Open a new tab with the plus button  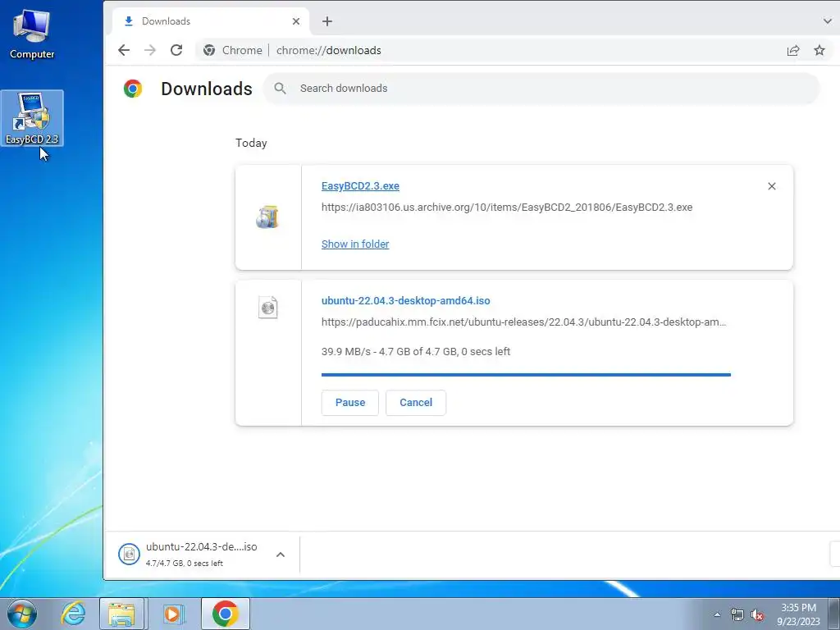point(327,21)
